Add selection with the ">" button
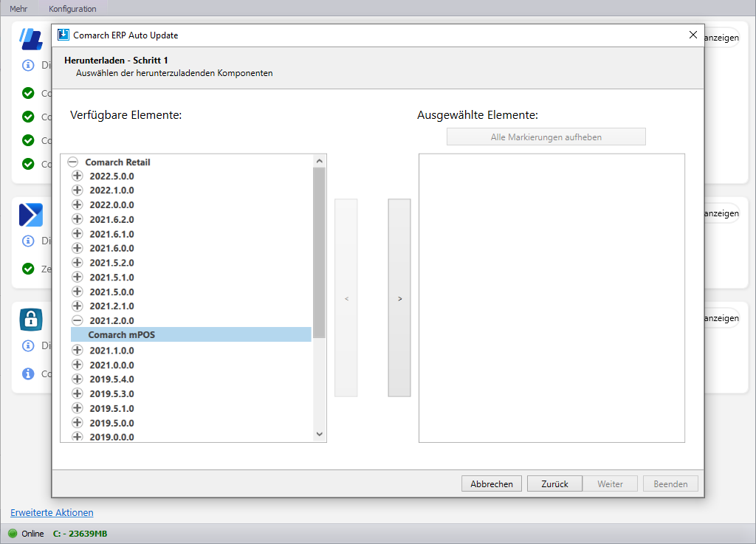The image size is (756, 544). [399, 298]
